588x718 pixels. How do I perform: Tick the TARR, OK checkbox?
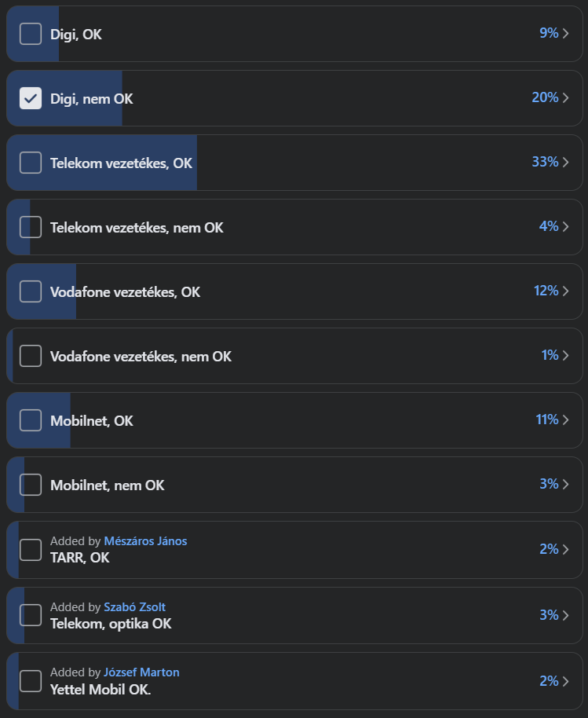pyautogui.click(x=31, y=550)
